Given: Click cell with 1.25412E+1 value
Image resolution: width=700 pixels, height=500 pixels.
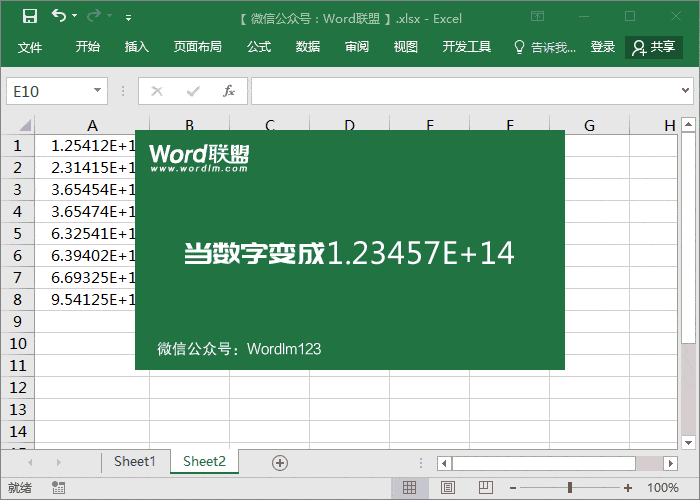Looking at the screenshot, I should [x=92, y=146].
